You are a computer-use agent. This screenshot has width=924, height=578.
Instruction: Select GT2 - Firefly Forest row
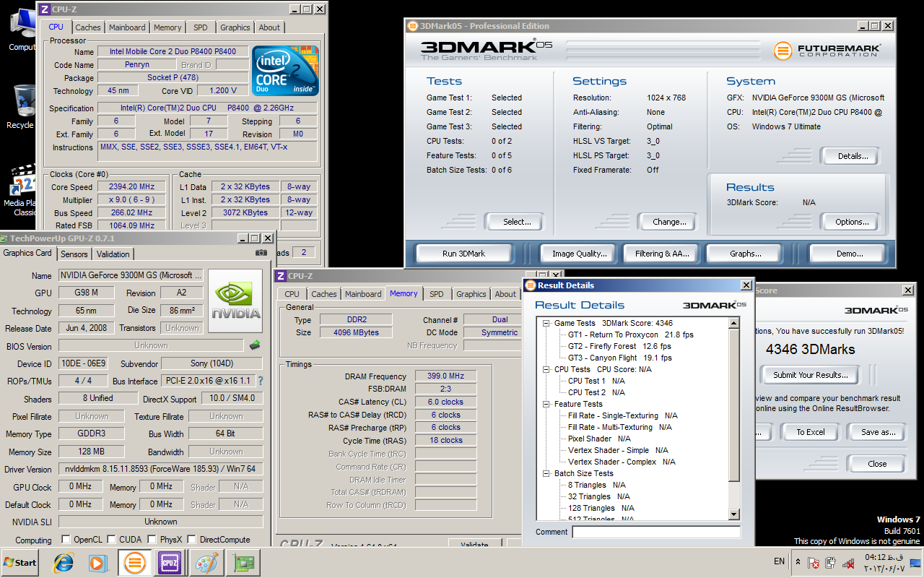tap(620, 346)
